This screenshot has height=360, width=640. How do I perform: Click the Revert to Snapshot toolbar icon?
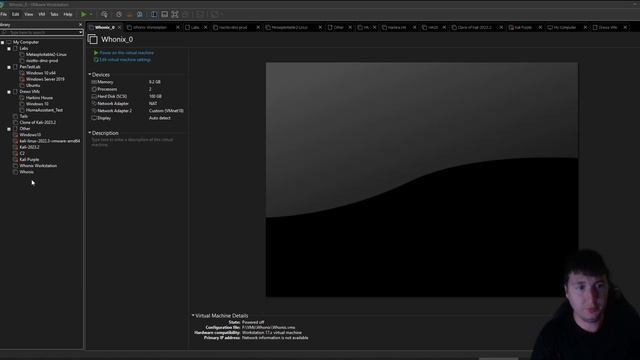tap(129, 14)
